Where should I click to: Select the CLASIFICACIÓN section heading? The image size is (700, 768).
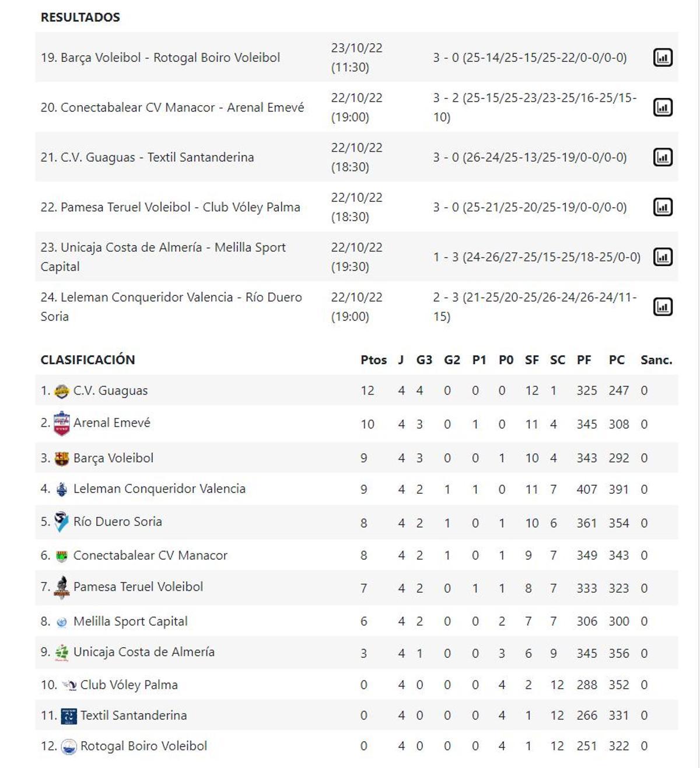pyautogui.click(x=89, y=359)
